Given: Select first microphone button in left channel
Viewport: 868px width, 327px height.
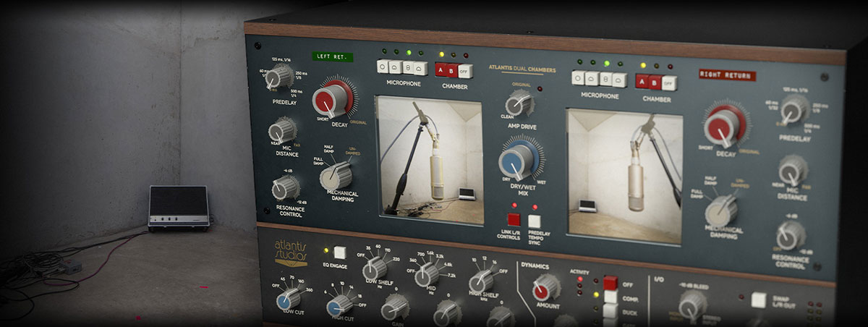Looking at the screenshot, I should [x=383, y=67].
